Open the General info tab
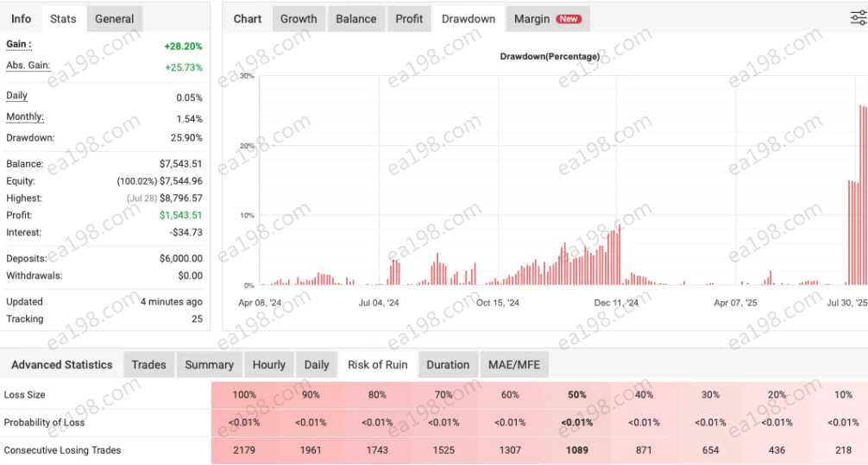 pos(114,19)
